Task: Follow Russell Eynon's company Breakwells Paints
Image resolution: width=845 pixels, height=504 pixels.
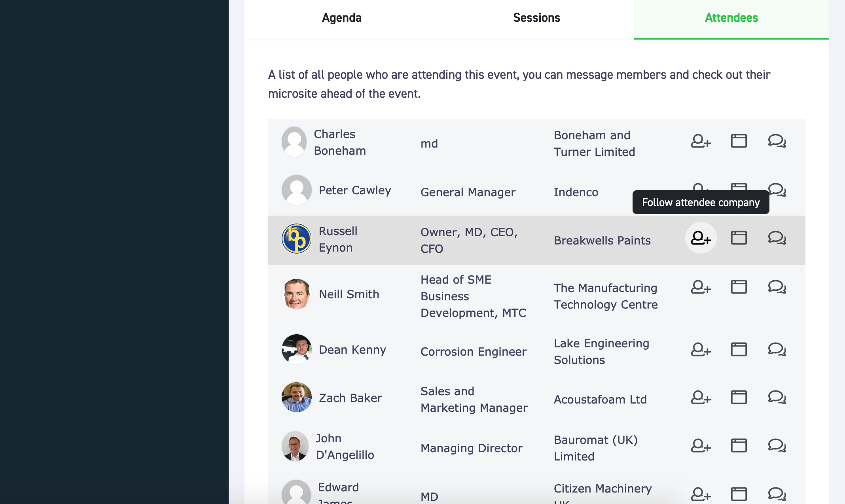Action: click(x=701, y=238)
